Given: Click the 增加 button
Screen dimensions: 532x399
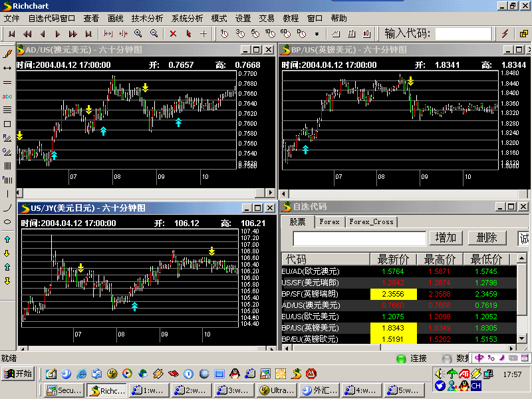Looking at the screenshot, I should (x=446, y=237).
